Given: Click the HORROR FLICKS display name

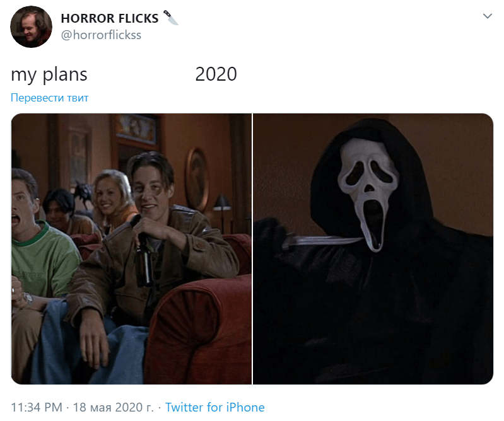Looking at the screenshot, I should point(110,18).
